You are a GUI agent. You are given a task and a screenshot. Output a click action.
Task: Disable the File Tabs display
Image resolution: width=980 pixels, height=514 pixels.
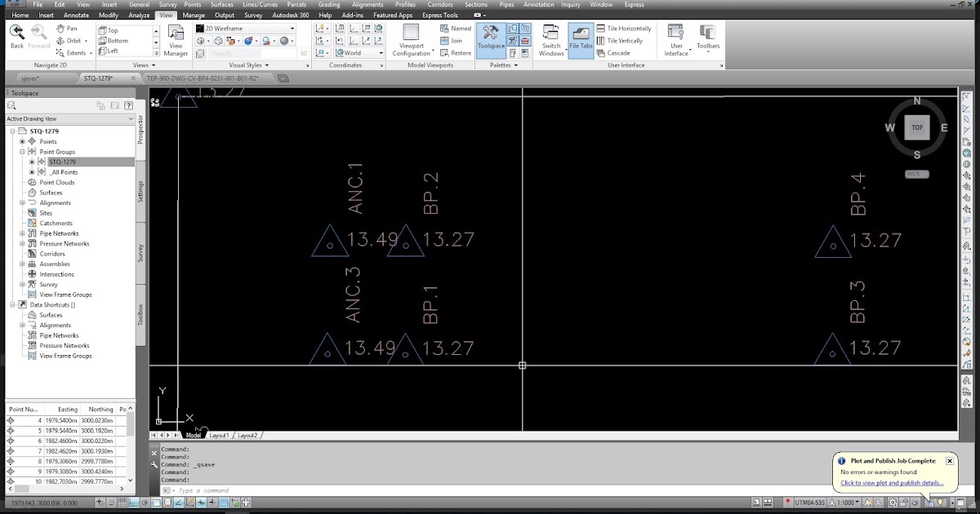(x=580, y=39)
